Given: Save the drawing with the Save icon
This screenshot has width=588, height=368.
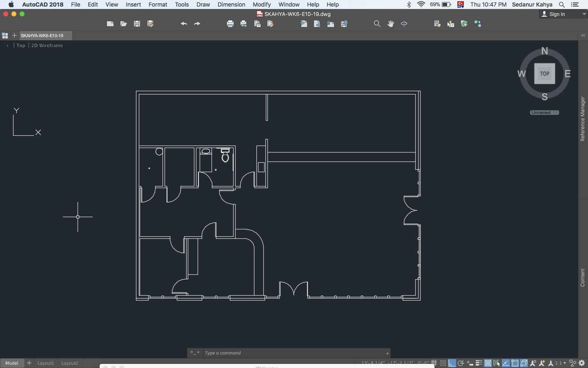Looking at the screenshot, I should coord(137,24).
